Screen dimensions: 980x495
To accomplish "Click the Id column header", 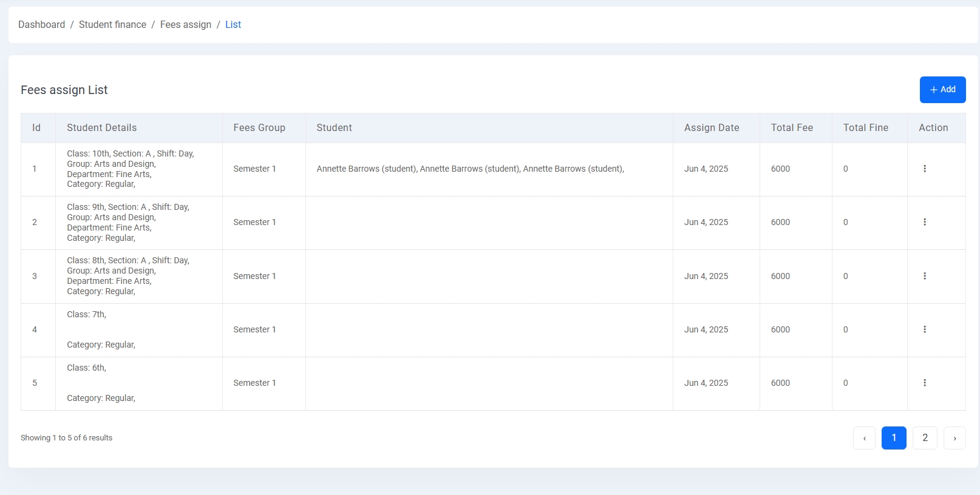I will click(36, 128).
